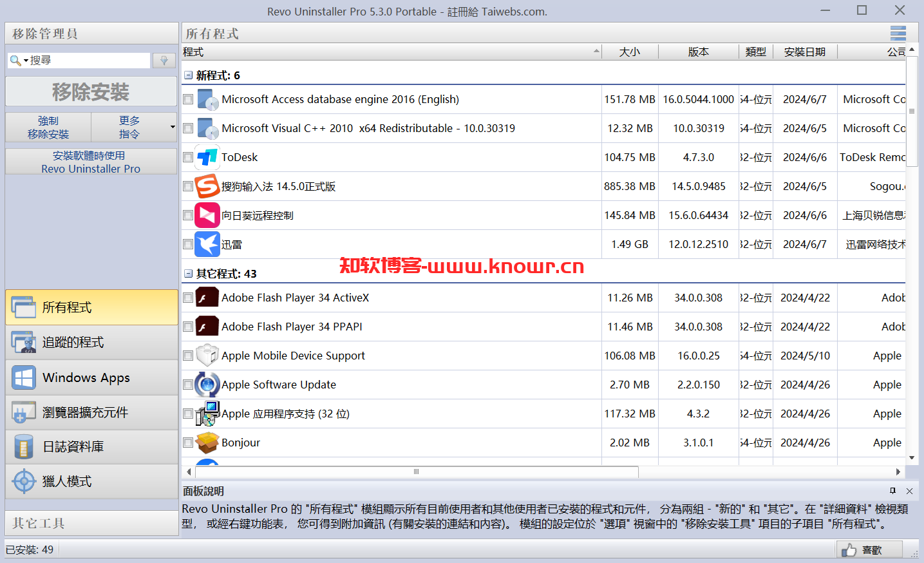Screen dimensions: 924x563
Task: Click the Sogou input method icon
Action: (207, 186)
